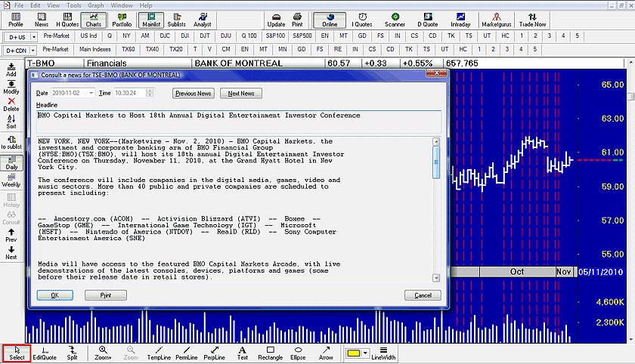Click the yellow color swatch
Viewport: 635px width, 364px height.
353,353
